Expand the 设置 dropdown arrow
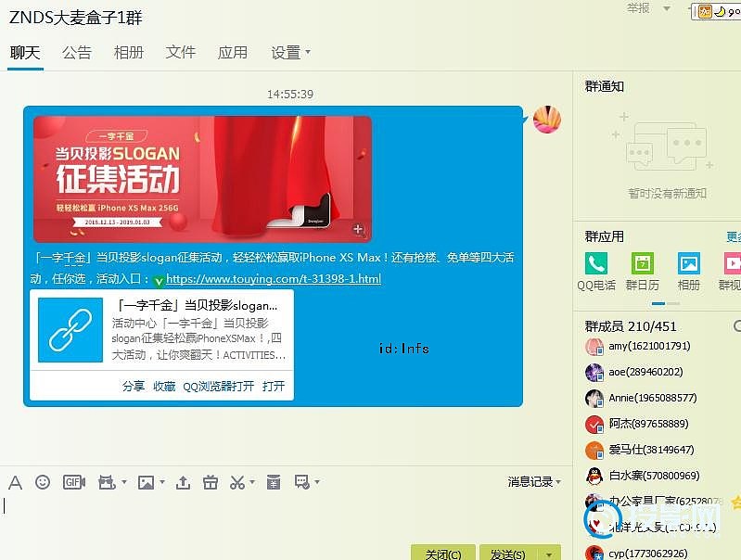The image size is (741, 560). [x=308, y=52]
